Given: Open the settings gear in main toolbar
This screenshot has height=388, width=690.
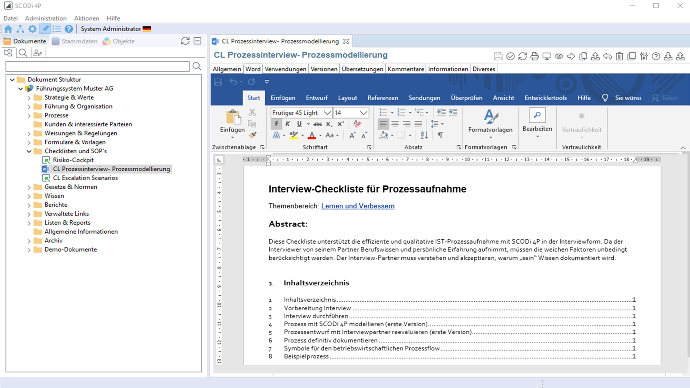Looking at the screenshot, I should coord(33,29).
